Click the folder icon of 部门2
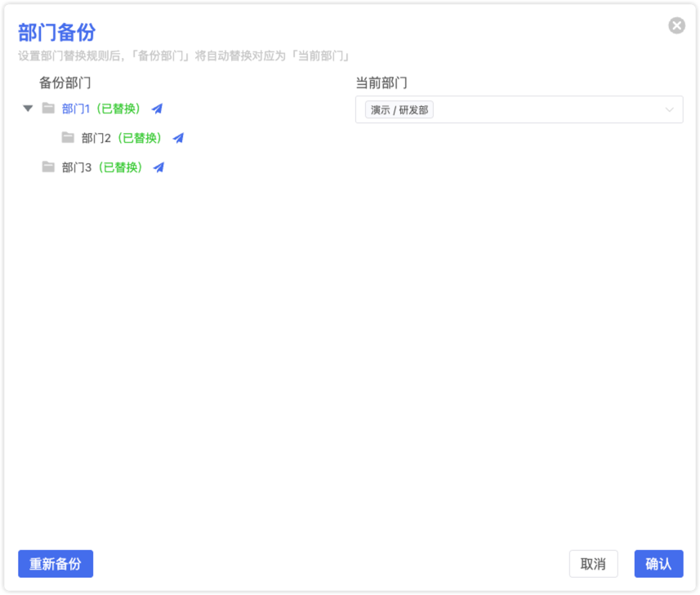This screenshot has width=700, height=595. click(x=68, y=137)
